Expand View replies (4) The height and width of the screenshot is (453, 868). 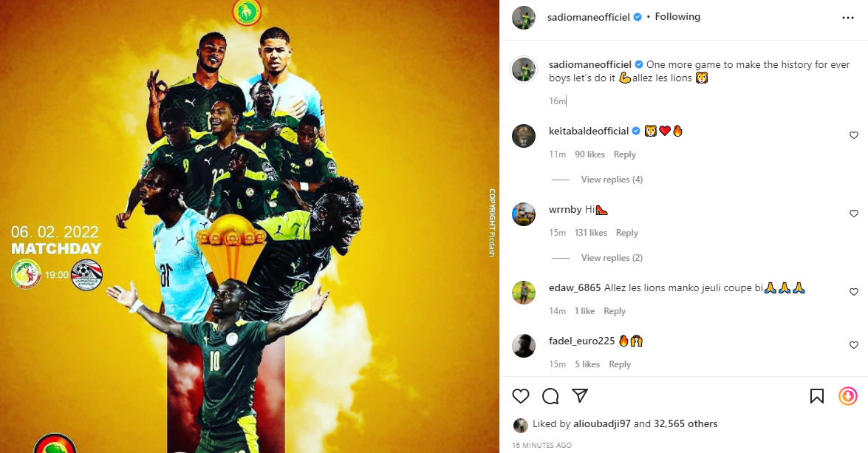(612, 180)
